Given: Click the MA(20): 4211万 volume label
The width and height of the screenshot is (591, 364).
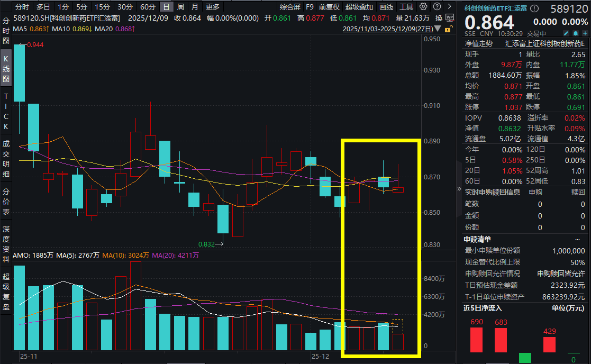Looking at the screenshot, I should [175, 256].
